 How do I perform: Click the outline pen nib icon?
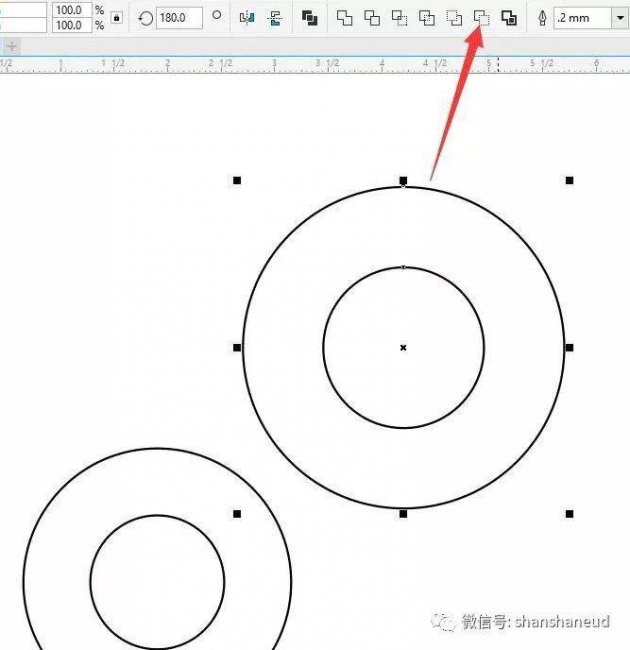542,18
